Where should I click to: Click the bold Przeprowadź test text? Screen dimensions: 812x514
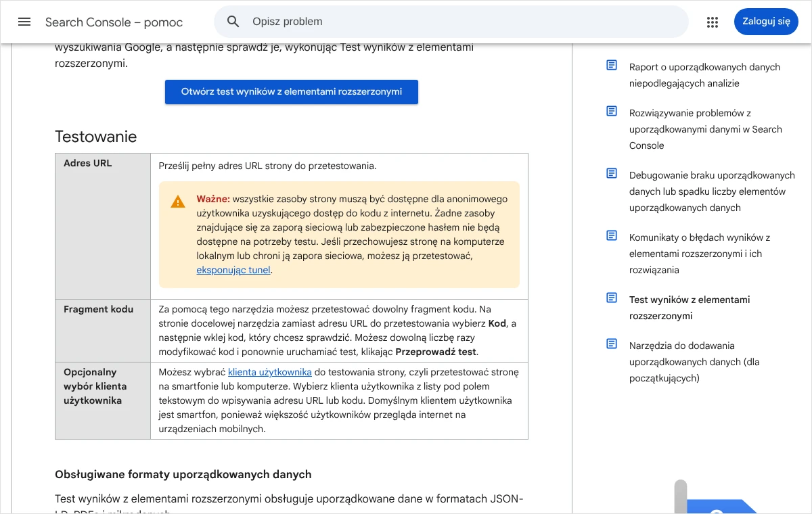(x=436, y=352)
